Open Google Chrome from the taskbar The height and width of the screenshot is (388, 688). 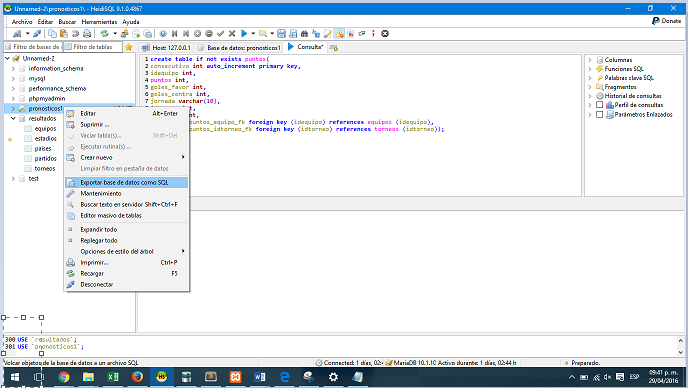pyautogui.click(x=64, y=377)
